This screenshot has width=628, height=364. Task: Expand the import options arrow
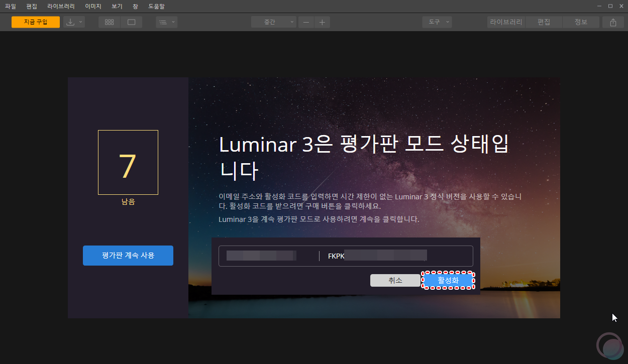[81, 22]
